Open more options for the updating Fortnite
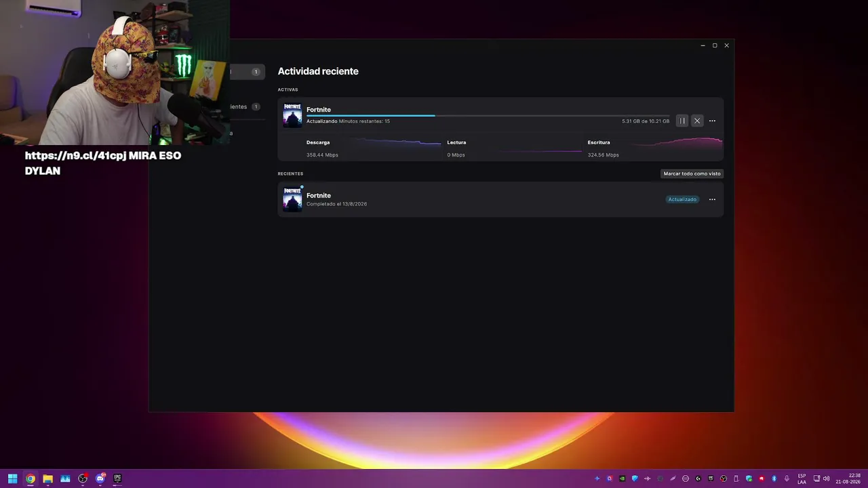868x488 pixels. 712,121
